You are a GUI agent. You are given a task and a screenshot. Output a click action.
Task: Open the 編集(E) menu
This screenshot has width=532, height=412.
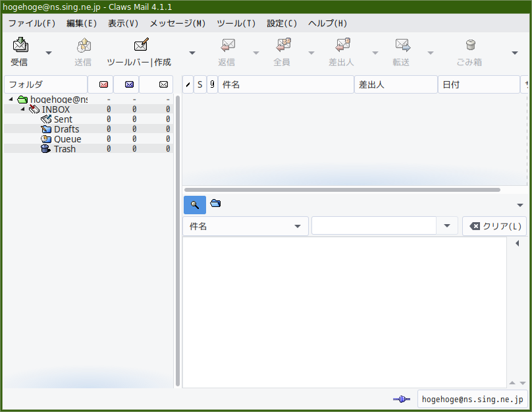(82, 23)
